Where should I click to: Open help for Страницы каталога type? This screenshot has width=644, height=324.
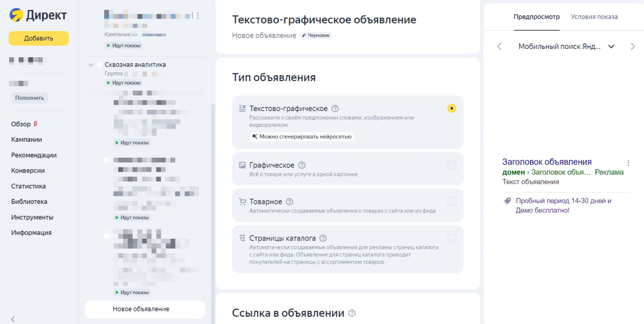pyautogui.click(x=323, y=238)
